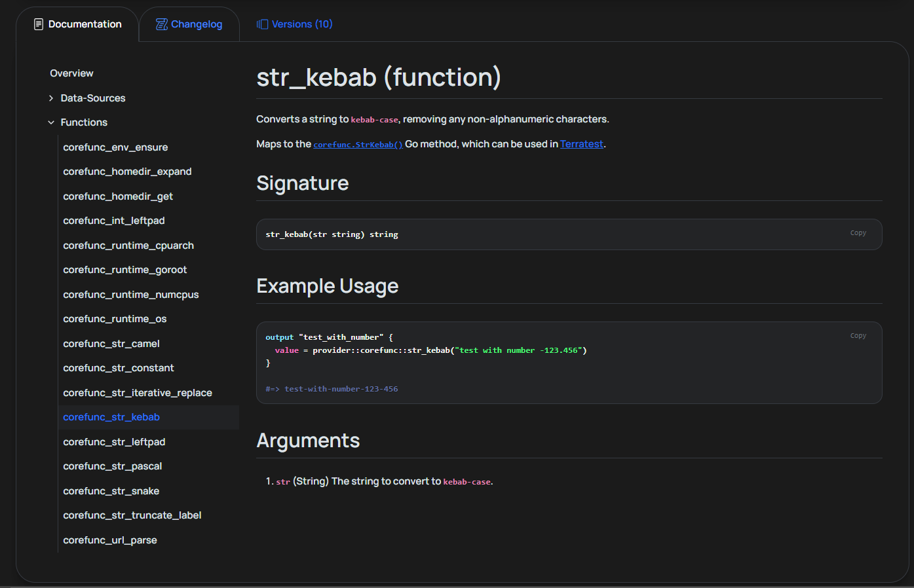
Task: Open corefunc_homedir_get in the sidebar
Action: coord(118,196)
